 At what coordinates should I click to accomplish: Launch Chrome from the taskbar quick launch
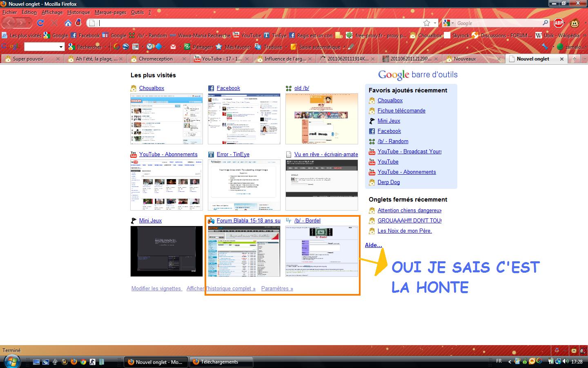pos(83,361)
